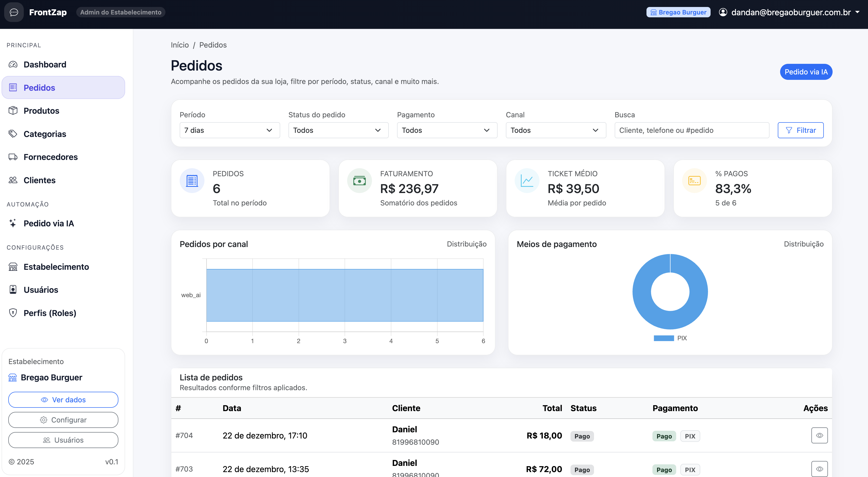Open Categorias from the sidebar
Image resolution: width=868 pixels, height=477 pixels.
pos(44,134)
